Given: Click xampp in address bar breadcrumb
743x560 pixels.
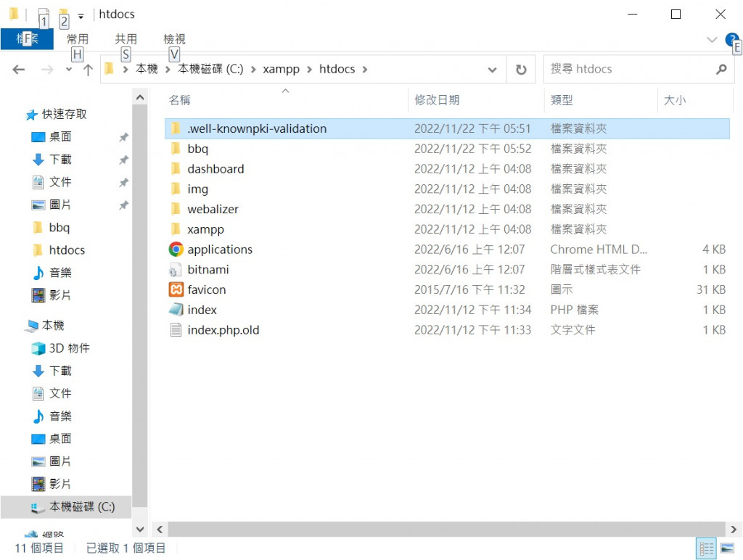Looking at the screenshot, I should pyautogui.click(x=281, y=69).
